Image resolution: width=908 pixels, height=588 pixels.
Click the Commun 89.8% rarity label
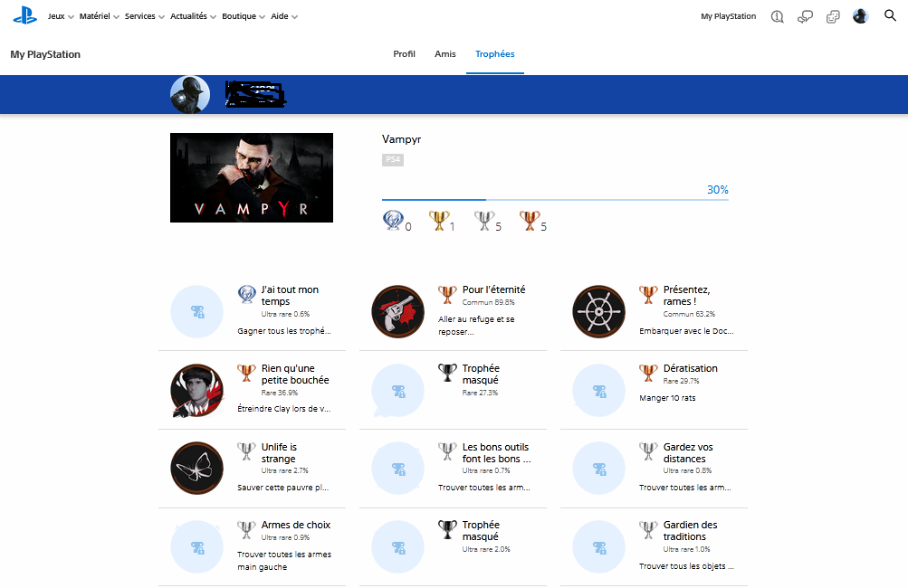pos(488,302)
